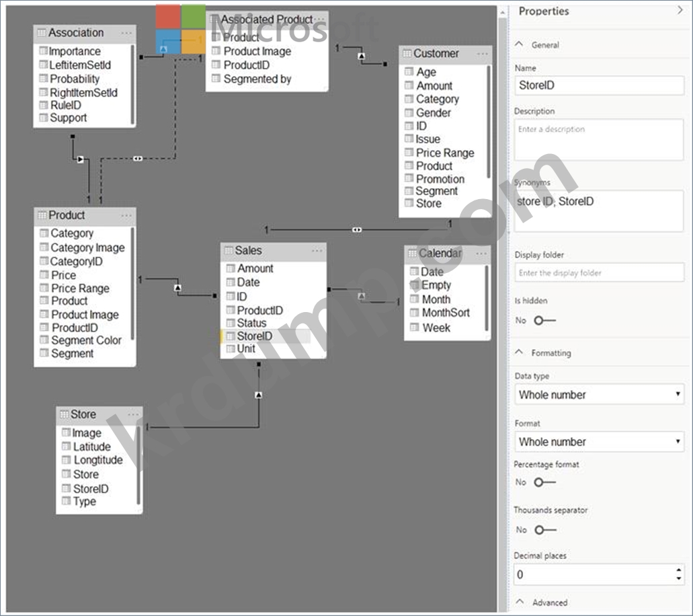Open the Data type dropdown

tap(599, 395)
